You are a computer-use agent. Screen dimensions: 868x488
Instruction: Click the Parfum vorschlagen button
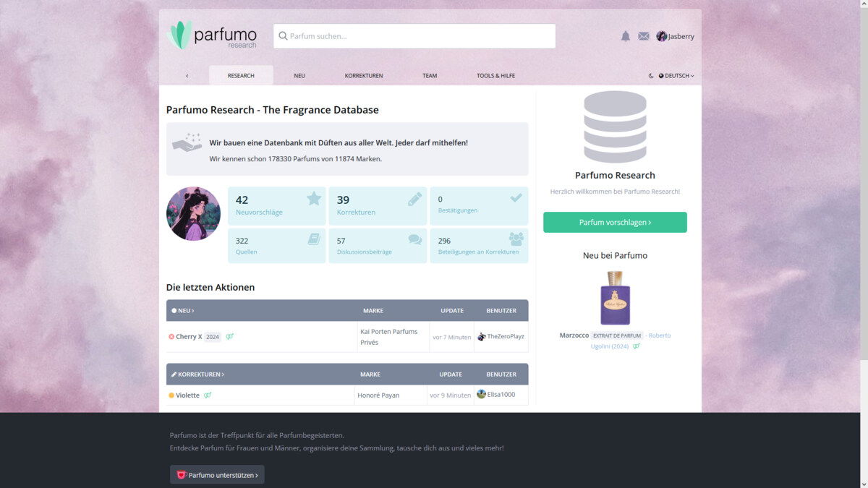(615, 222)
